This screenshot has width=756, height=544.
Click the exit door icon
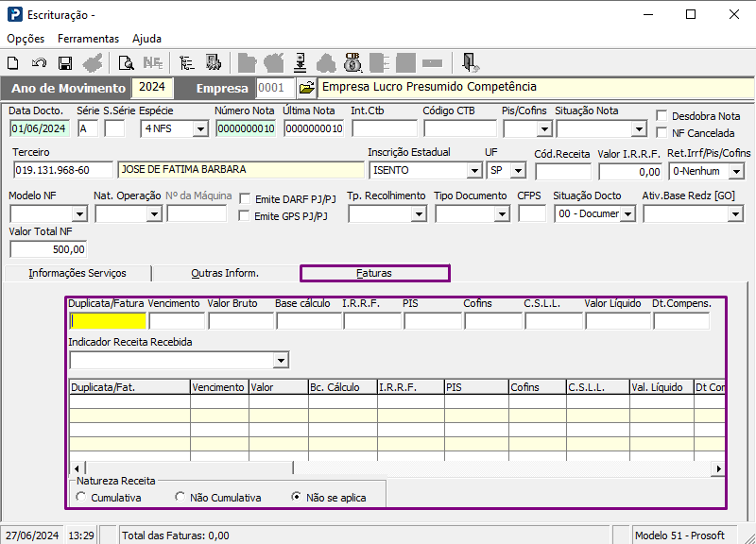tap(471, 63)
